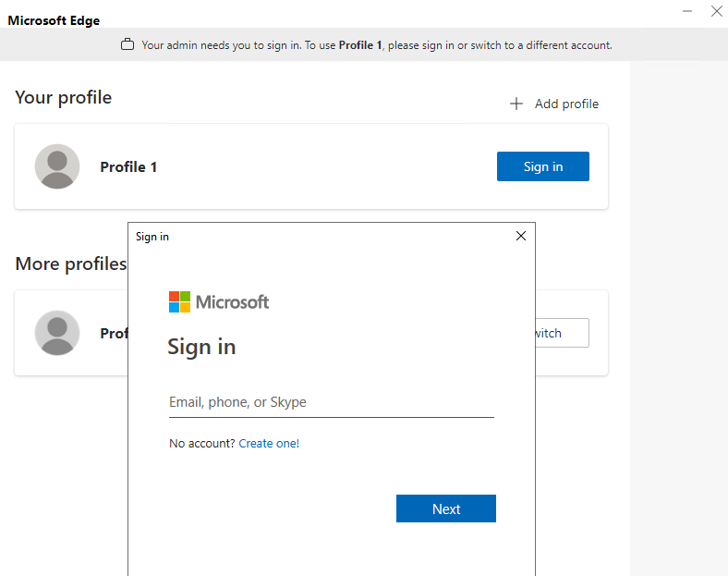Select the Profile 1 name in the card
This screenshot has width=728, height=576.
point(128,166)
